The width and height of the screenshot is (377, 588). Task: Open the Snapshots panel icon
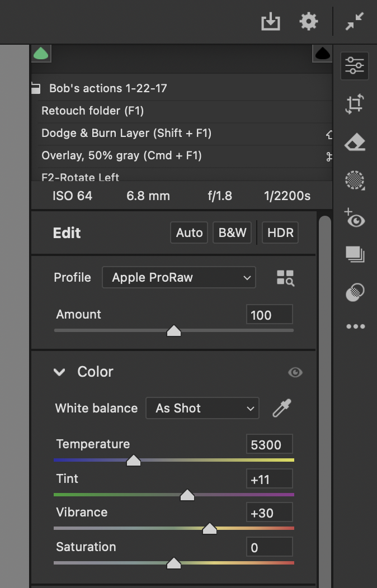pyautogui.click(x=355, y=254)
